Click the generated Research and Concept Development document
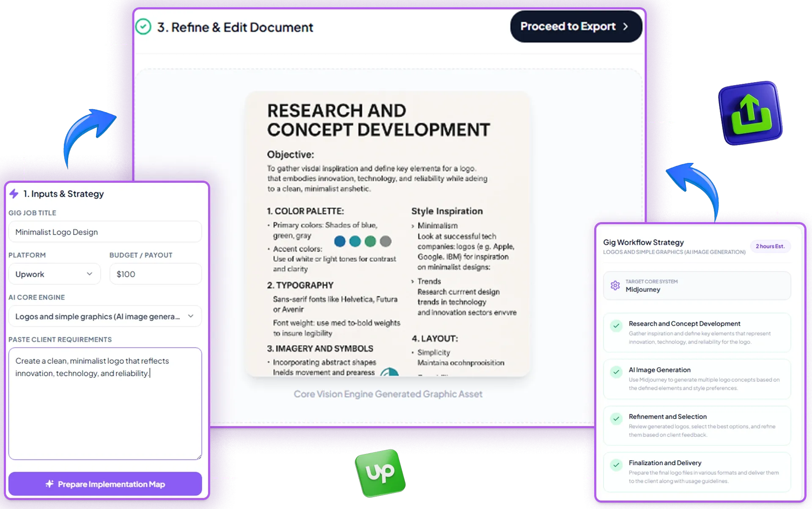 click(387, 234)
